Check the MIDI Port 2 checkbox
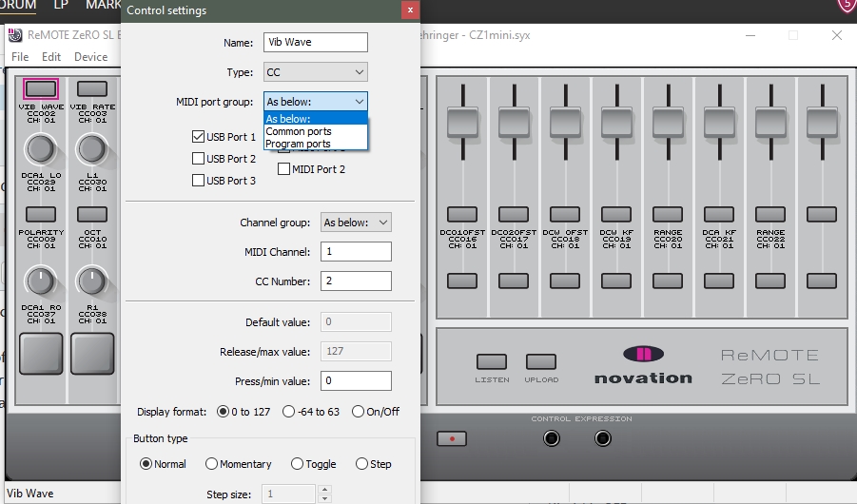This screenshot has width=857, height=504. point(283,169)
